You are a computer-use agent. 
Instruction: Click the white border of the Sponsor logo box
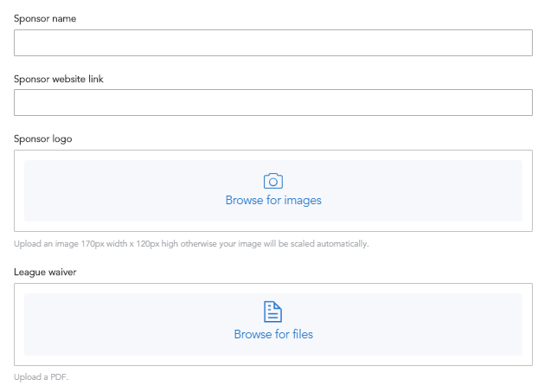(19, 191)
